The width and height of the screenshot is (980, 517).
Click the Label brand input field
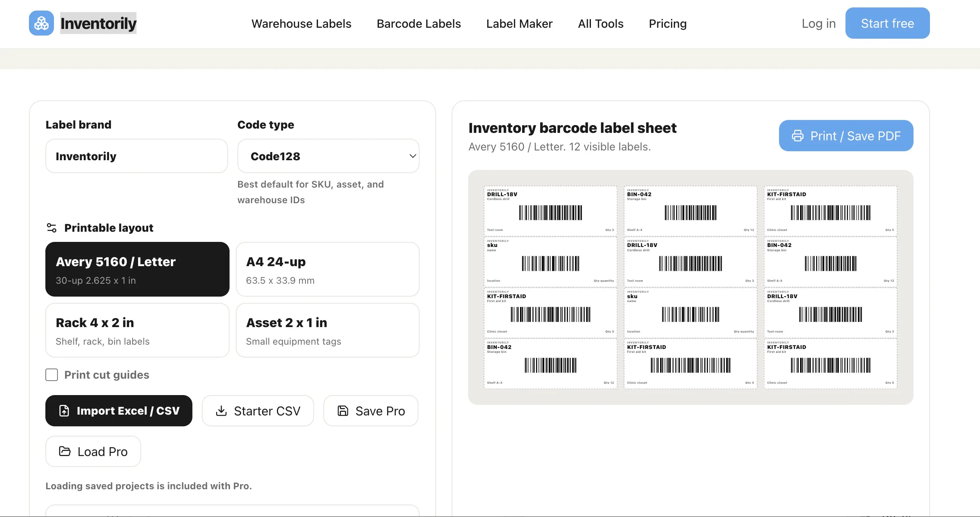[136, 156]
